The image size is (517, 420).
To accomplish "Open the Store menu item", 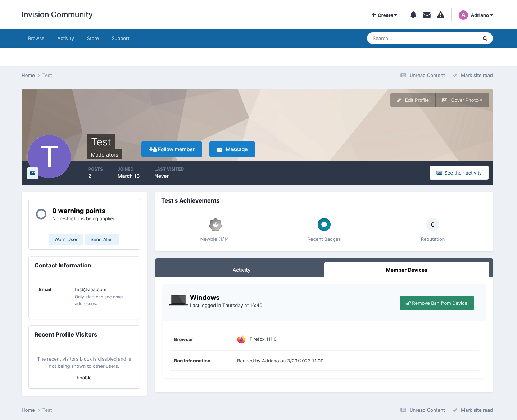I will pos(92,39).
